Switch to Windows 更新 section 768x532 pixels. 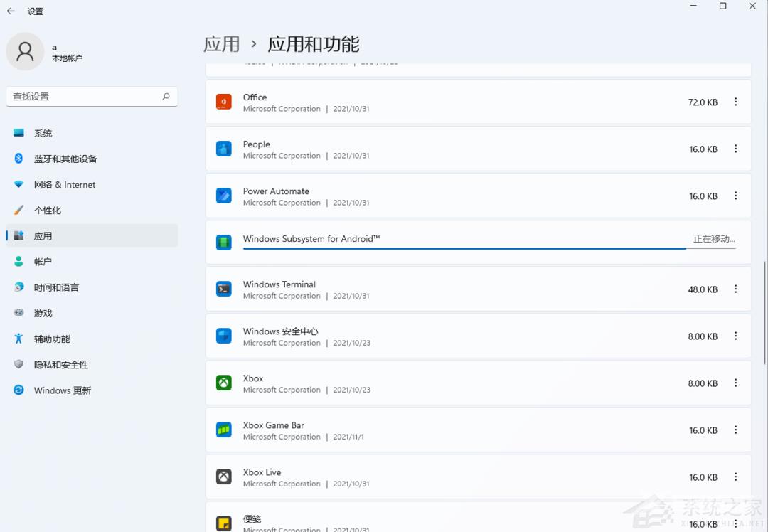point(61,390)
